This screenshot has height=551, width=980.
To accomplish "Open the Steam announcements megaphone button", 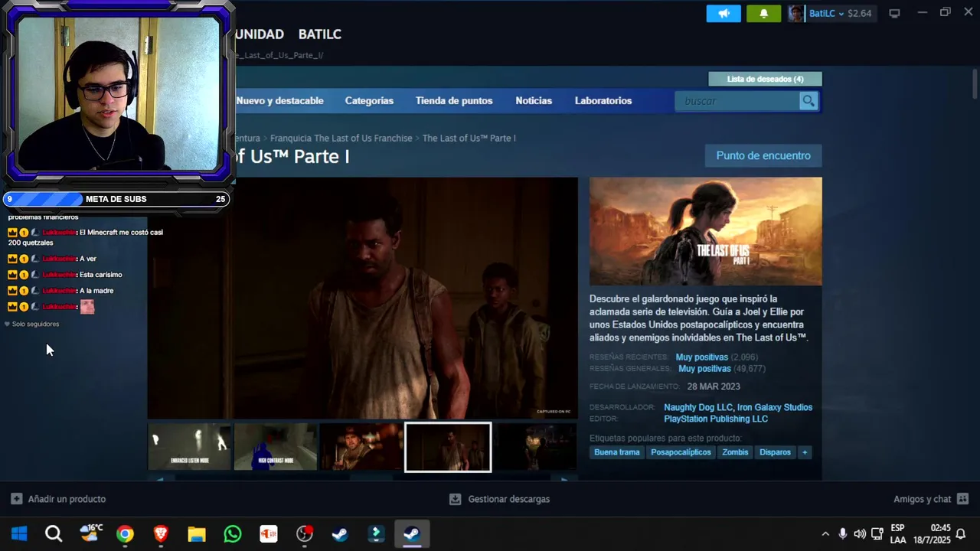I will pyautogui.click(x=724, y=14).
